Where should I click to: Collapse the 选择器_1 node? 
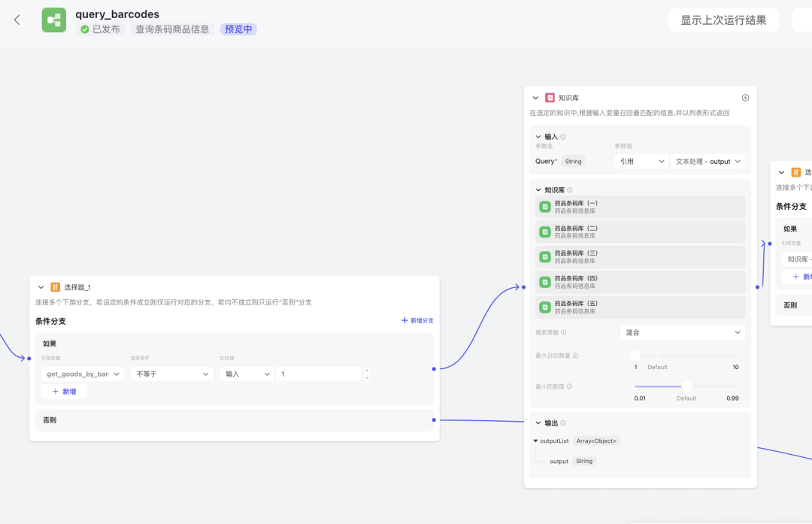pyautogui.click(x=41, y=287)
